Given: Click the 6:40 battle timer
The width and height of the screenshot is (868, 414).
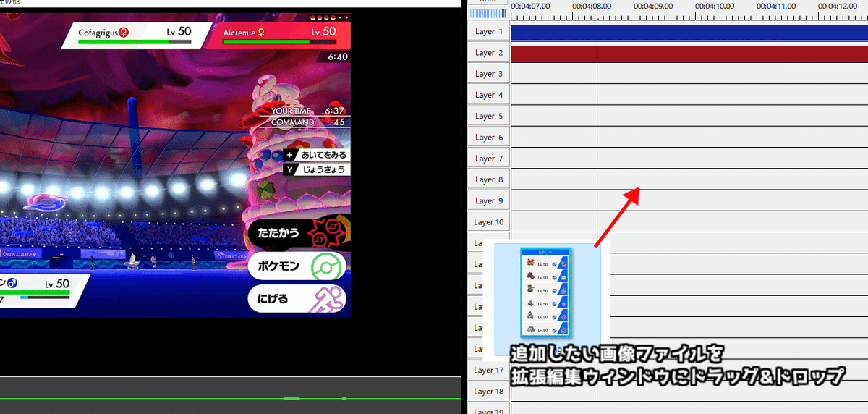Looking at the screenshot, I should pos(338,56).
